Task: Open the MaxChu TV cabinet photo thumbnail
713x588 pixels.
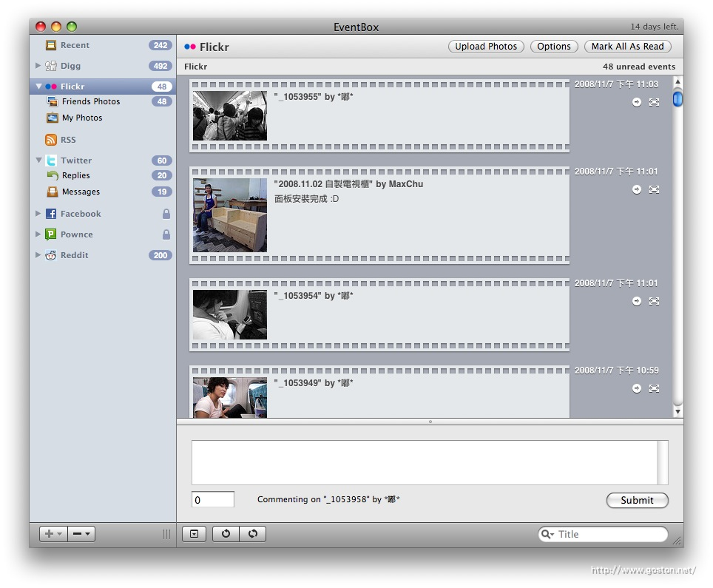Action: (230, 215)
